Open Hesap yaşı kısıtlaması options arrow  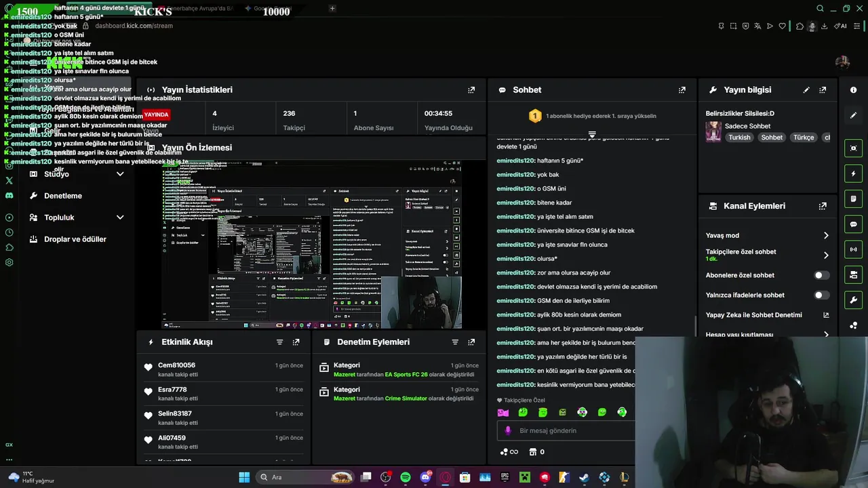826,334
